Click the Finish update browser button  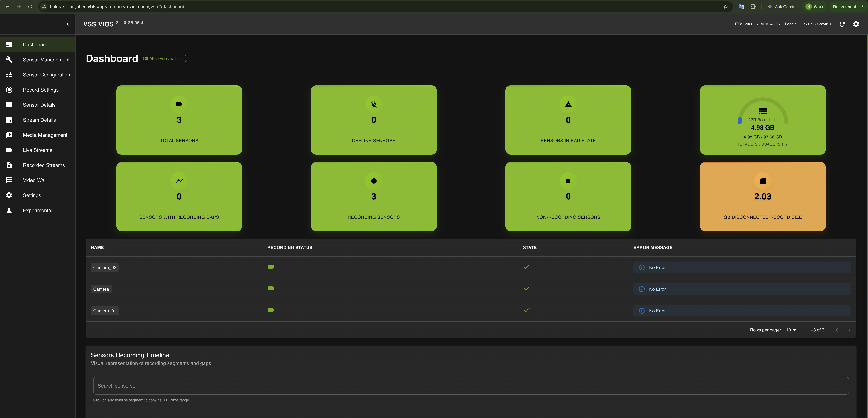pyautogui.click(x=848, y=6)
